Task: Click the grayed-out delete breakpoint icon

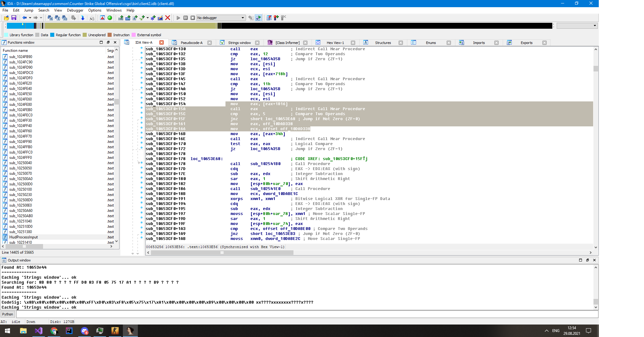Action: click(x=283, y=18)
